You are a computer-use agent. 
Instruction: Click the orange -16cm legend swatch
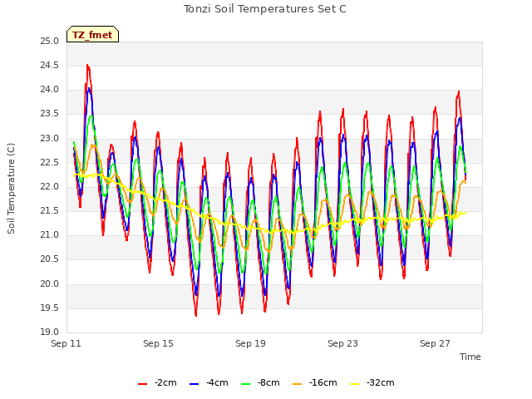298,384
